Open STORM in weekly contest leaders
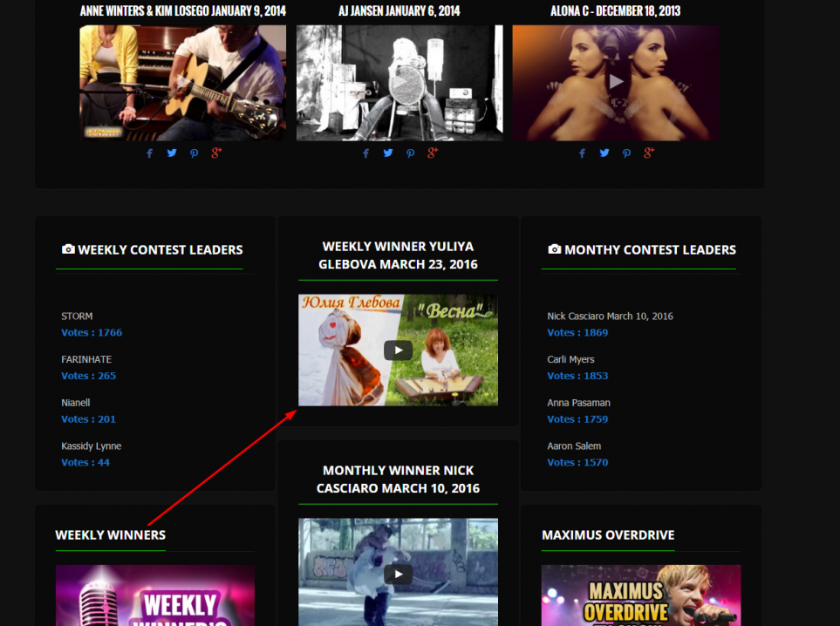Viewport: 840px width, 626px height. (x=77, y=316)
